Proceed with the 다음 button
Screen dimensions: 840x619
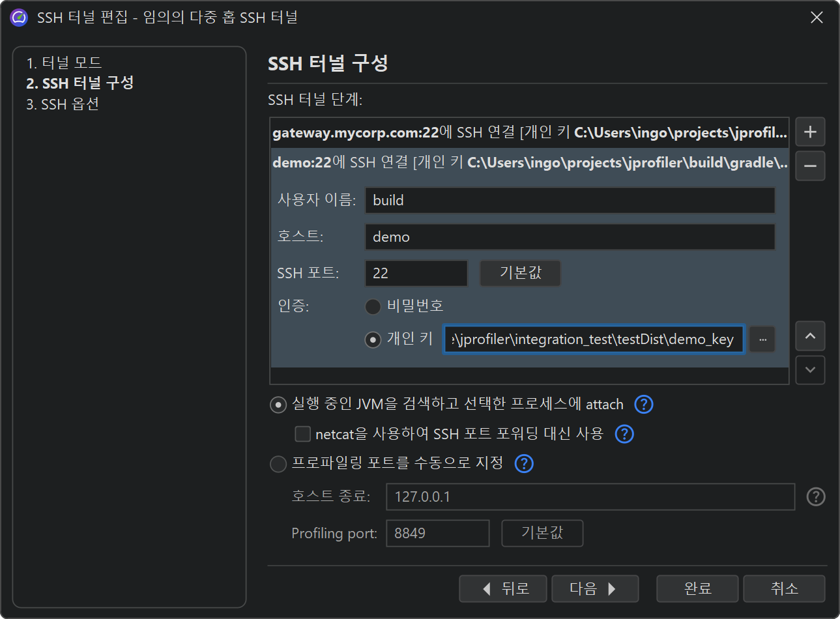[595, 589]
